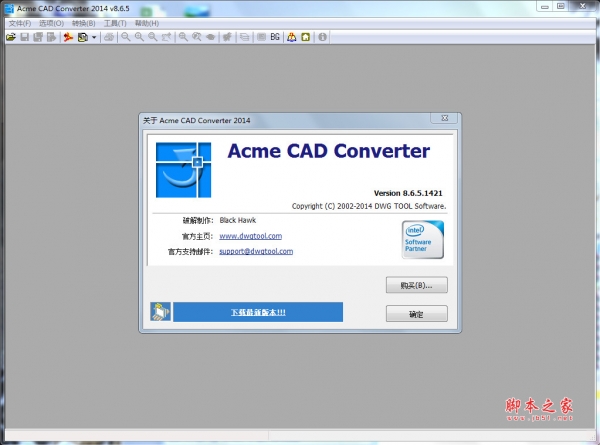
Task: Click the 确定 button
Action: [416, 314]
